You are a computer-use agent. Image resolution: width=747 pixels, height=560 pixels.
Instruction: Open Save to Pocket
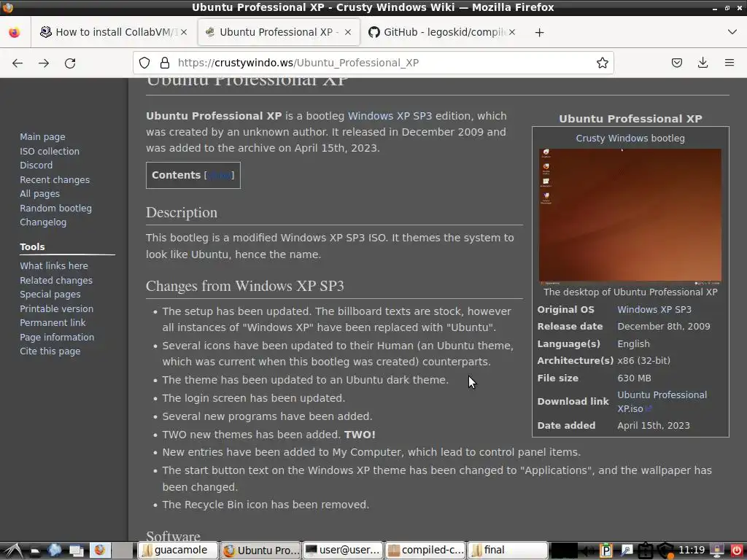point(676,63)
